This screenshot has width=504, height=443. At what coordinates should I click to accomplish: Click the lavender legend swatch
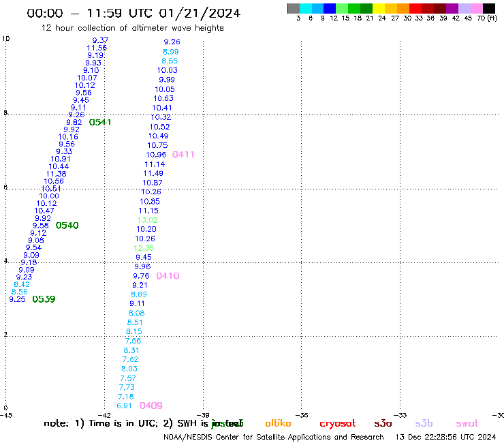464,8
